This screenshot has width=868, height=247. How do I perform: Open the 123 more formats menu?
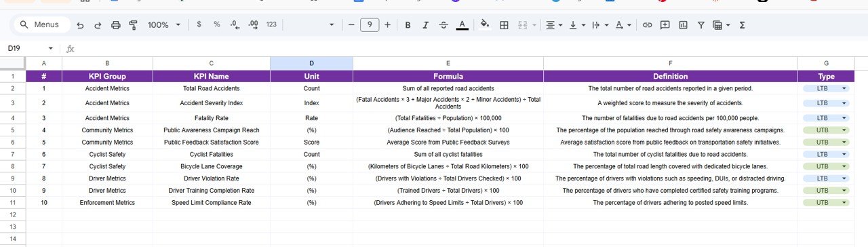point(271,24)
